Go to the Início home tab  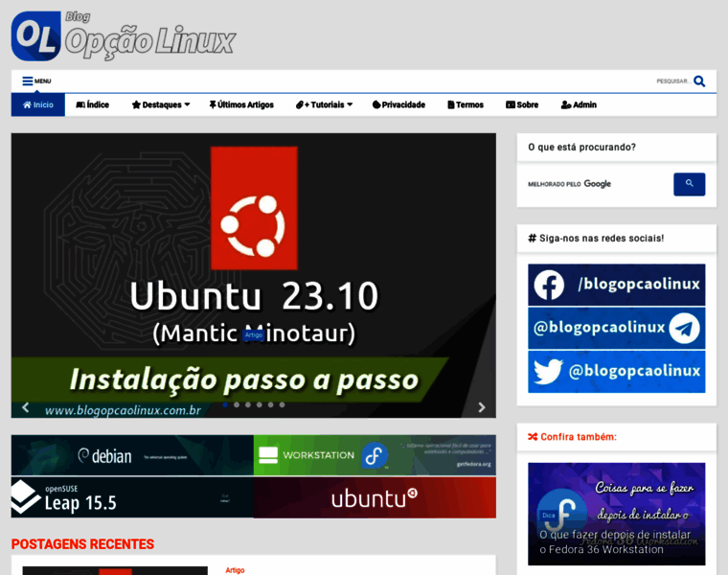tap(38, 105)
